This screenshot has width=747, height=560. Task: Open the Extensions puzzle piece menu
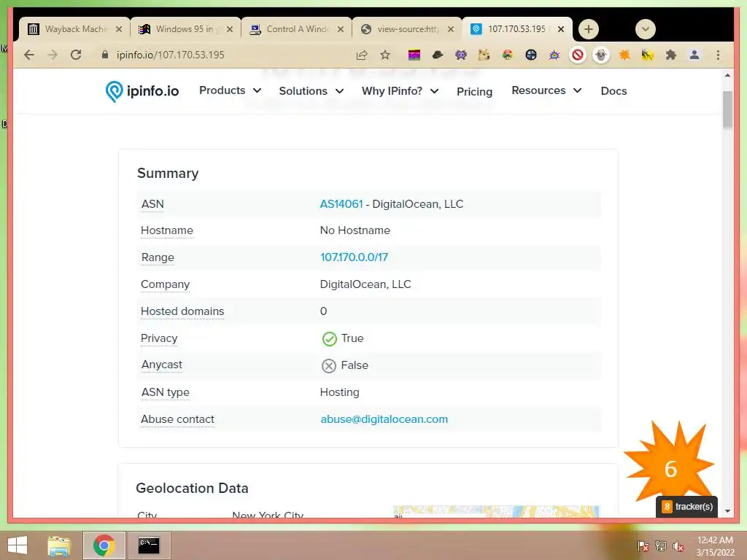pyautogui.click(x=671, y=55)
